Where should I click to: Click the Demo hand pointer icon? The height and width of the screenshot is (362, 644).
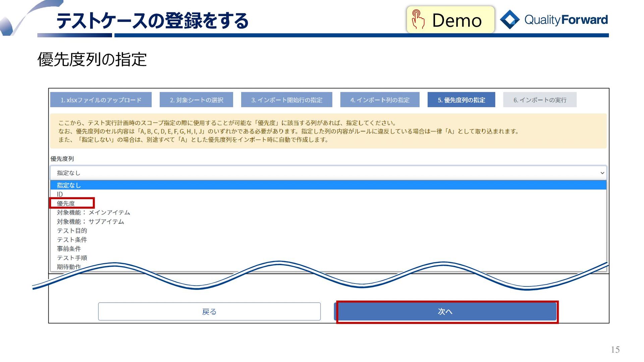(418, 19)
